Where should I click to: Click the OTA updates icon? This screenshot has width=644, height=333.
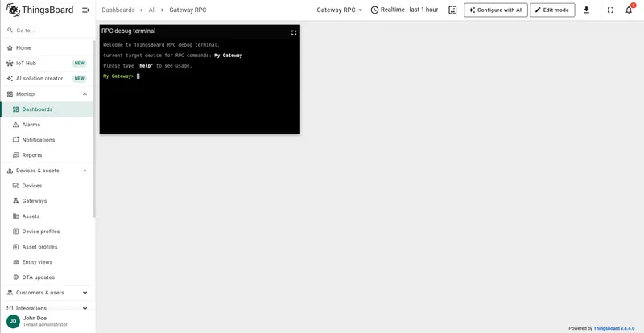(16, 277)
